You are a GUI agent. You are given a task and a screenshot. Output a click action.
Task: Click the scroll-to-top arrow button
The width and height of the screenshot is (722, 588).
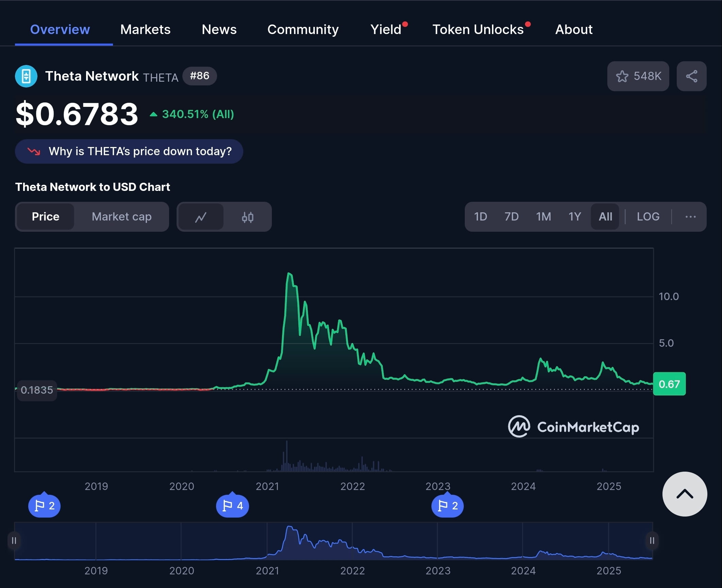684,494
